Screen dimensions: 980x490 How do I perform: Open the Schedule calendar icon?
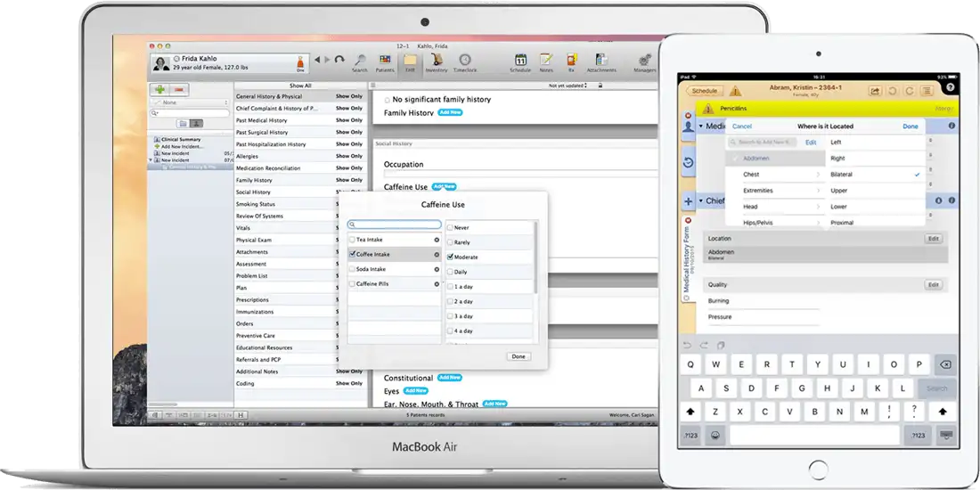click(520, 61)
